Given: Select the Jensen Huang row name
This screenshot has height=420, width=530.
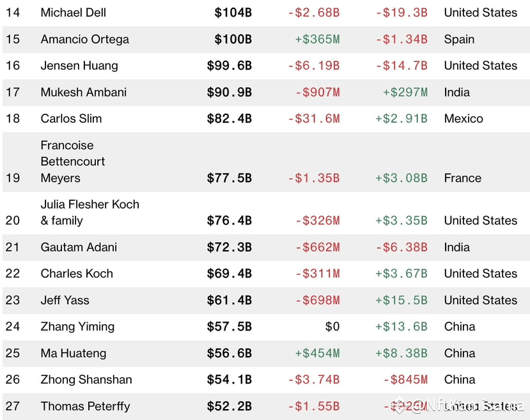Looking at the screenshot, I should tap(79, 66).
